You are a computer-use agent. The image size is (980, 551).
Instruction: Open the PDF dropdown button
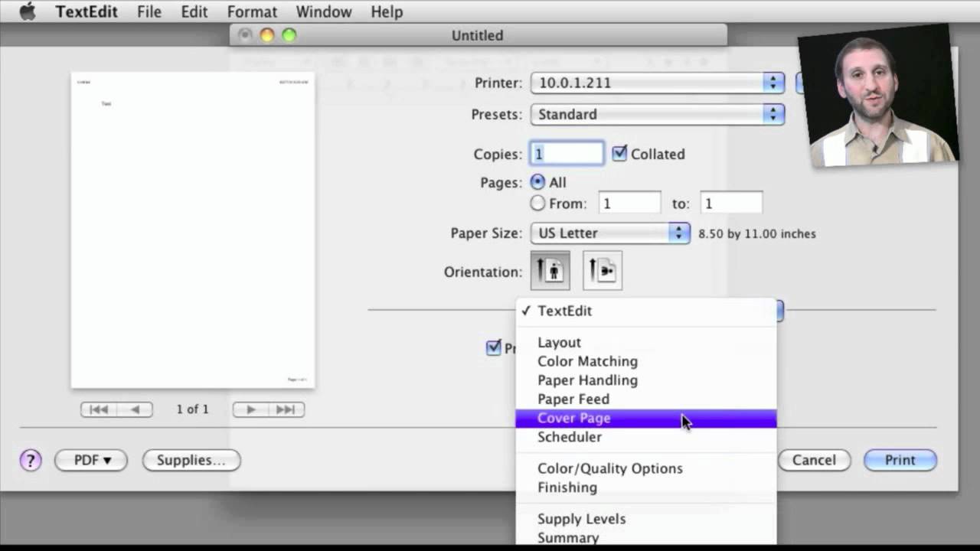coord(91,460)
